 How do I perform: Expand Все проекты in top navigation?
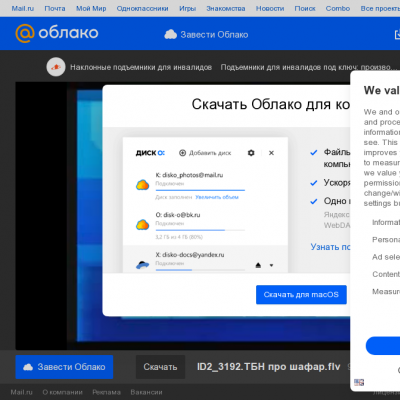click(x=380, y=8)
